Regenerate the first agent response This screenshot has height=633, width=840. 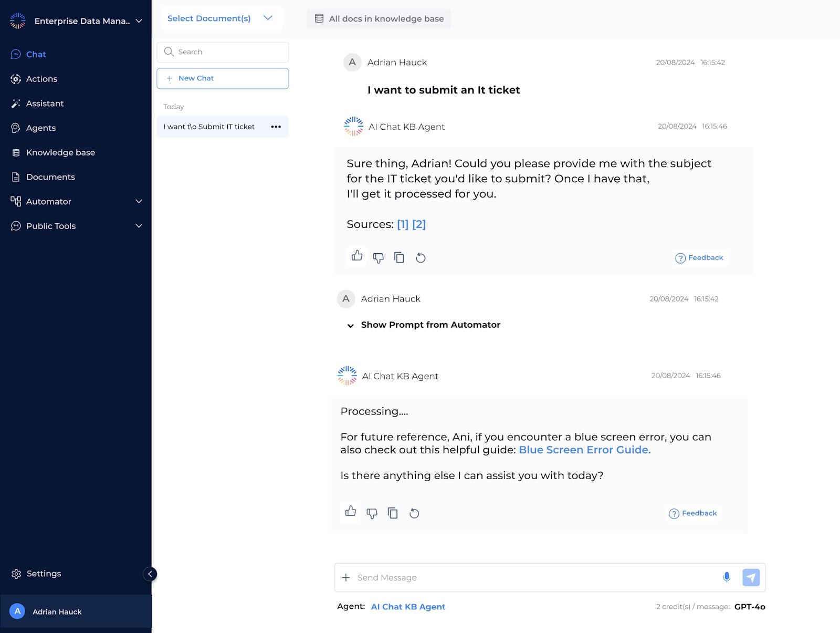click(421, 257)
